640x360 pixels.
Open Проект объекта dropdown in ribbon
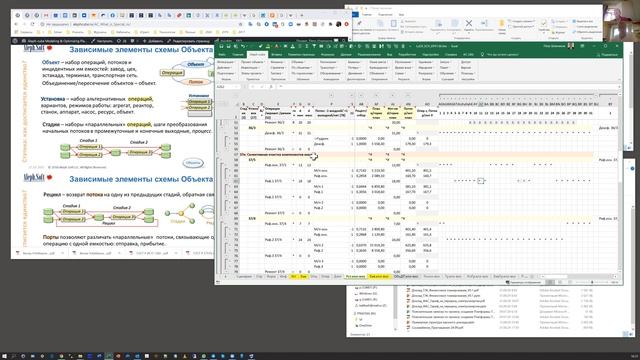click(x=253, y=62)
